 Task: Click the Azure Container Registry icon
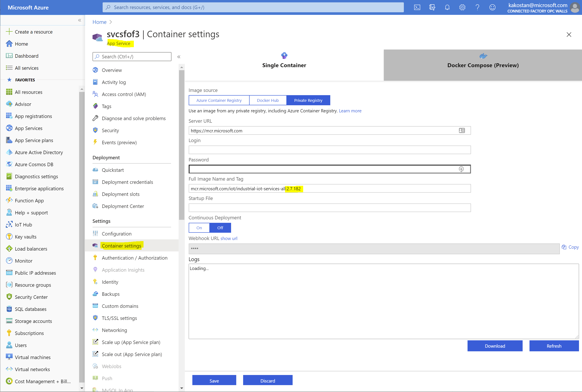pos(218,100)
